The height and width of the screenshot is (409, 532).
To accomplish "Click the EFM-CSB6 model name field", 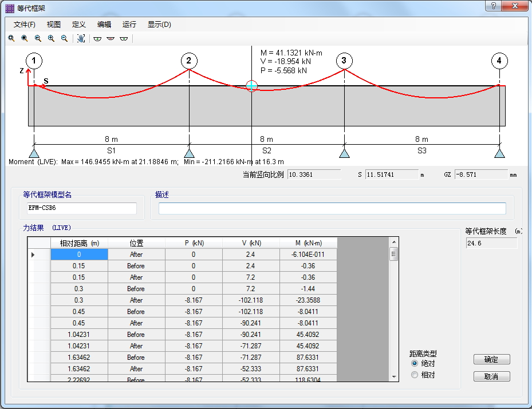I will click(x=82, y=208).
